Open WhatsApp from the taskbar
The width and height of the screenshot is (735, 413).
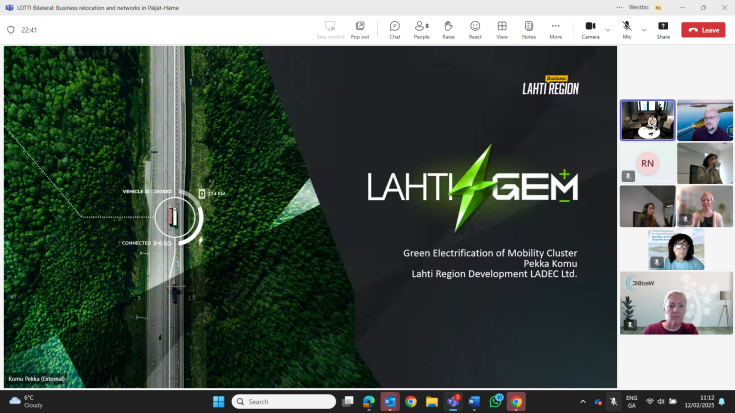pyautogui.click(x=495, y=402)
